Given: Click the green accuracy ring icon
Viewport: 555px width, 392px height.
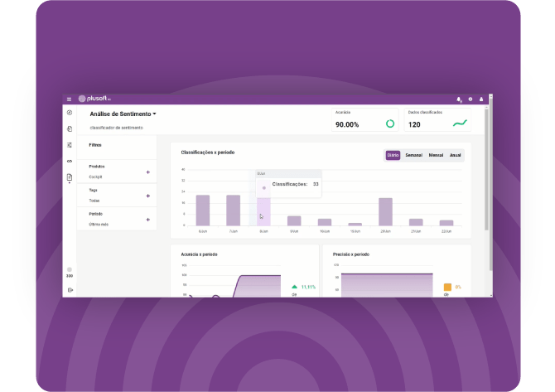Looking at the screenshot, I should (390, 123).
